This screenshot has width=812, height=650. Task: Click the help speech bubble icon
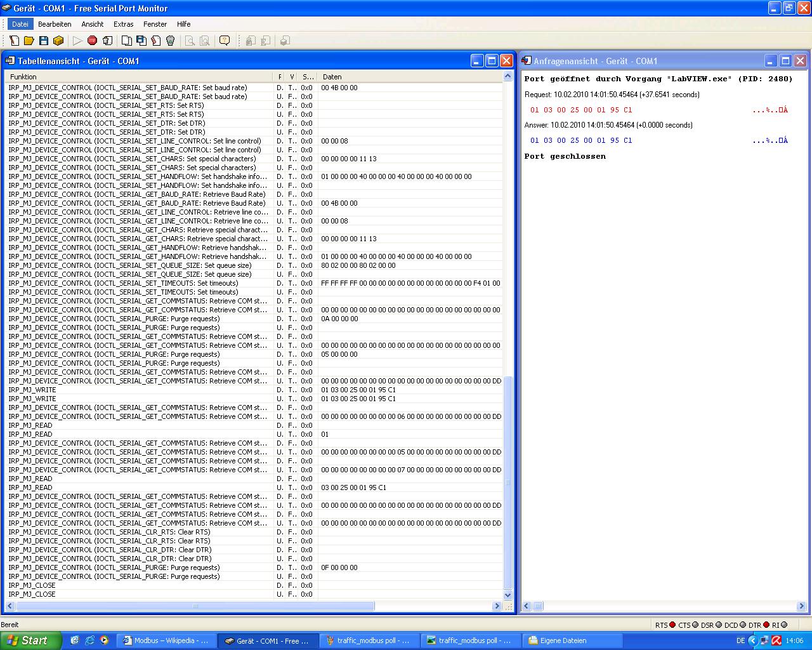225,41
